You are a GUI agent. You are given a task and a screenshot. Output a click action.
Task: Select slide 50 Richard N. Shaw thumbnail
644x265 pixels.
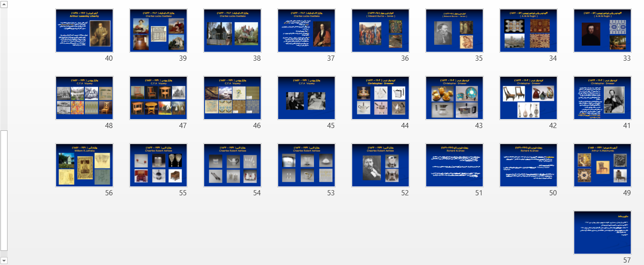point(528,165)
